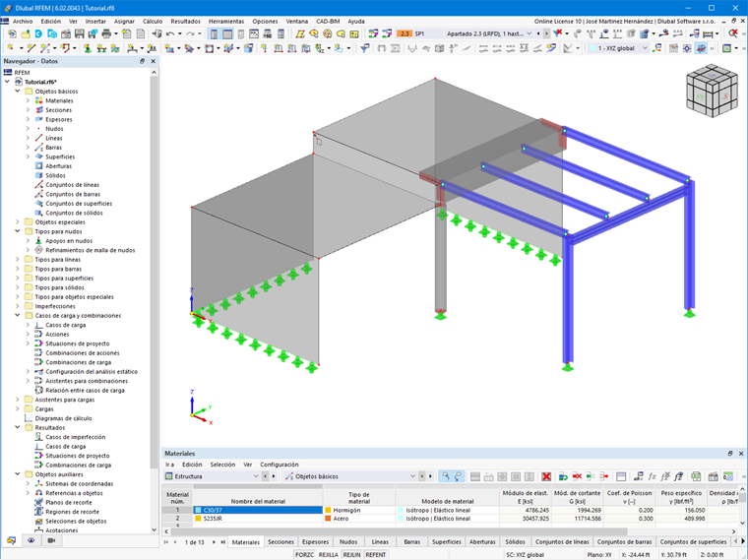This screenshot has width=748, height=560.
Task: Open the Herramientas menu
Action: pos(226,22)
